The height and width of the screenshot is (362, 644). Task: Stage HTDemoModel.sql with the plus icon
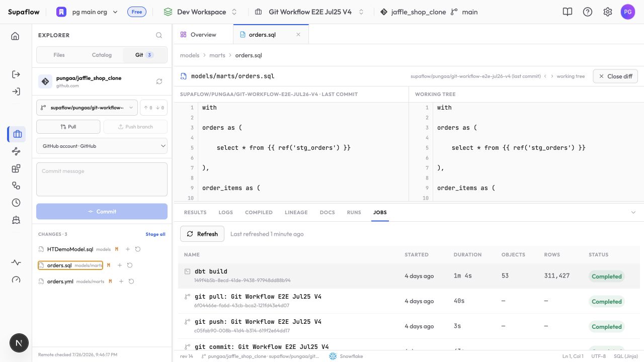(x=128, y=249)
